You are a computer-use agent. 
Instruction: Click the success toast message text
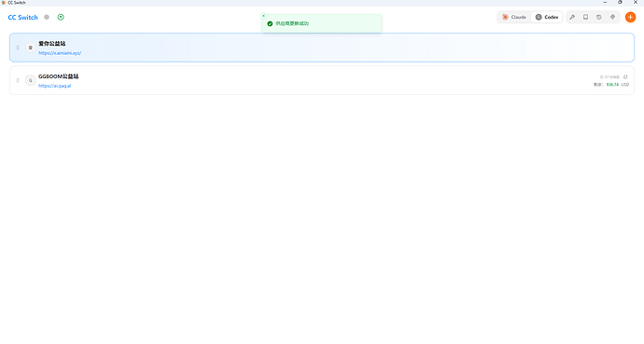tap(292, 24)
